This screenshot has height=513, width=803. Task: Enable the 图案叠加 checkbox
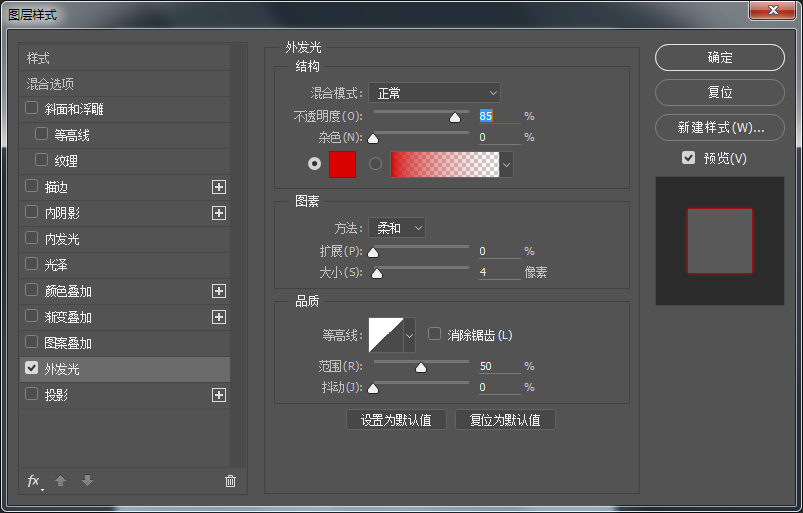[x=32, y=342]
